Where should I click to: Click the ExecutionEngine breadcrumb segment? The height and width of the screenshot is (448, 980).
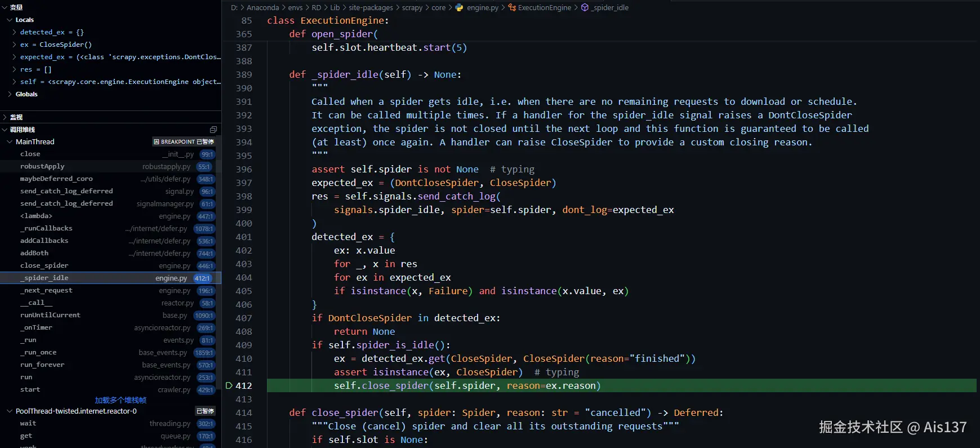point(544,7)
